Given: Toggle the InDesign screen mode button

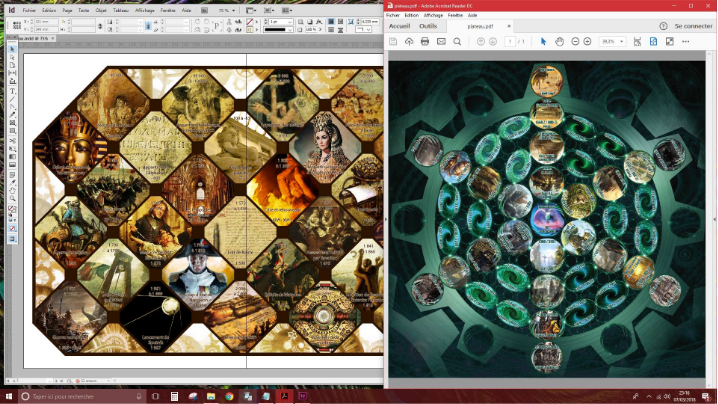Looking at the screenshot, I should 12,239.
